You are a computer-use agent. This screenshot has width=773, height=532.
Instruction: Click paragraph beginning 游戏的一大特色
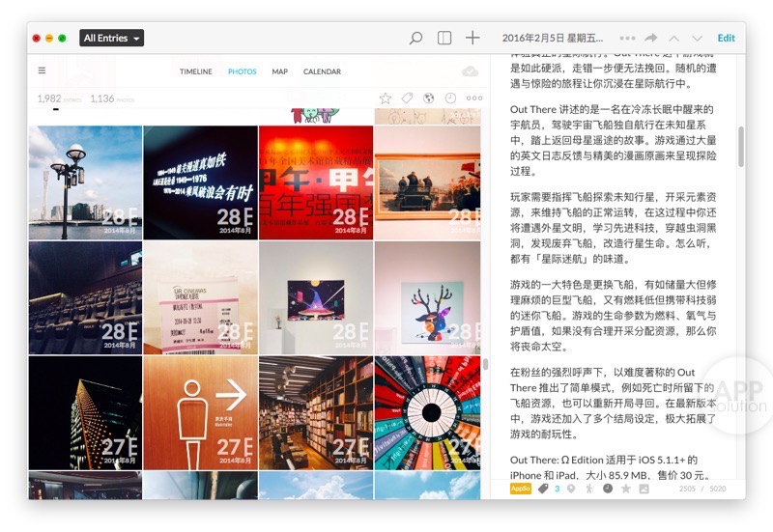(x=613, y=316)
